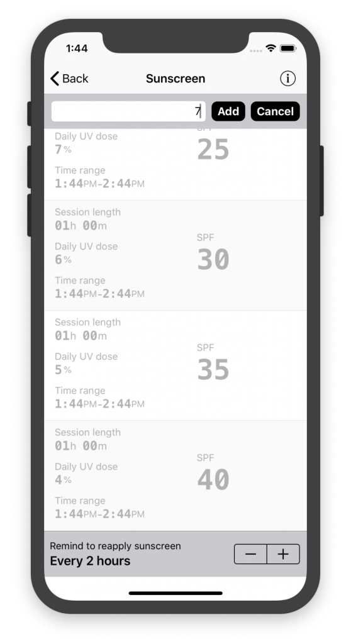This screenshot has height=644, width=351.
Task: Click the Cancel button
Action: coord(275,111)
